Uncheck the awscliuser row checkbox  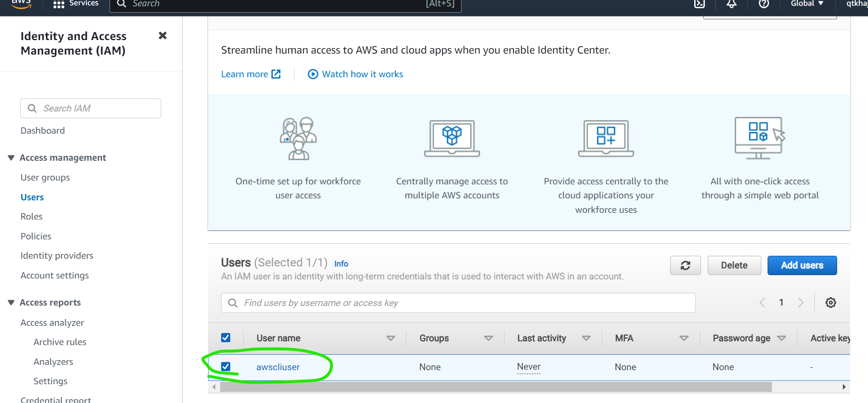(x=225, y=367)
